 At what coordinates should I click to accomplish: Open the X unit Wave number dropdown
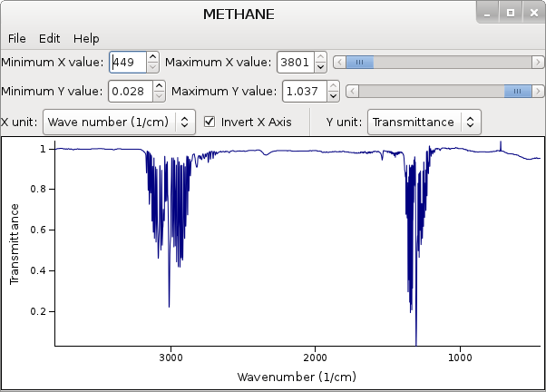[x=119, y=122]
